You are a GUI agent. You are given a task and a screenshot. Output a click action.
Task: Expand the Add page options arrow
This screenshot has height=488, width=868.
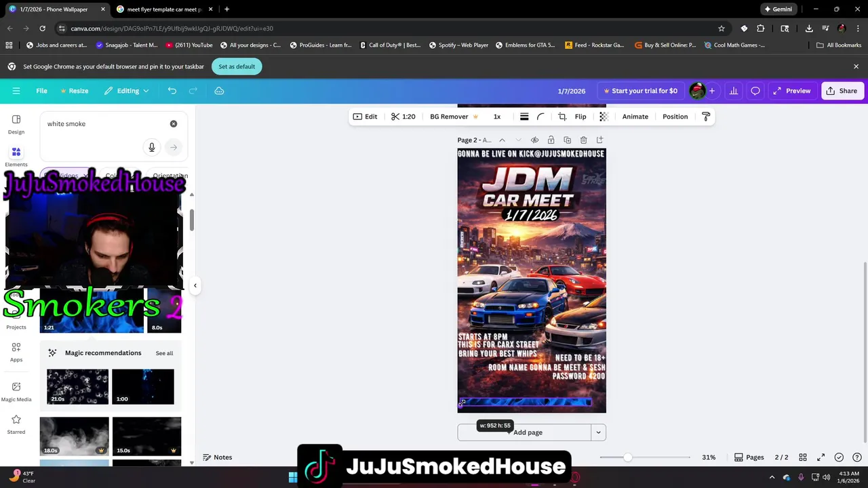point(598,432)
